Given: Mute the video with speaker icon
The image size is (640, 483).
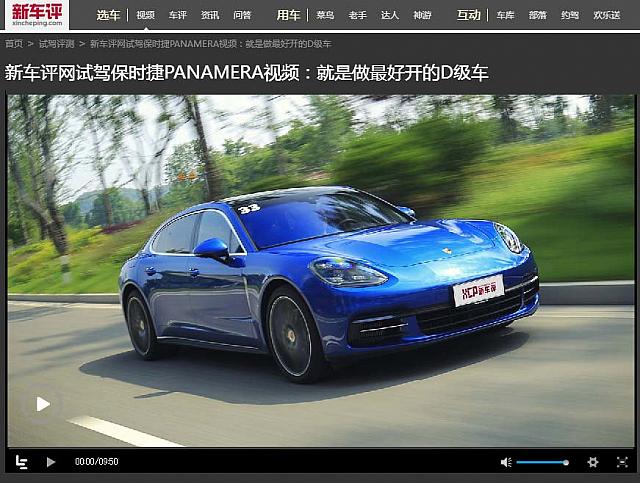Looking at the screenshot, I should pos(506,462).
